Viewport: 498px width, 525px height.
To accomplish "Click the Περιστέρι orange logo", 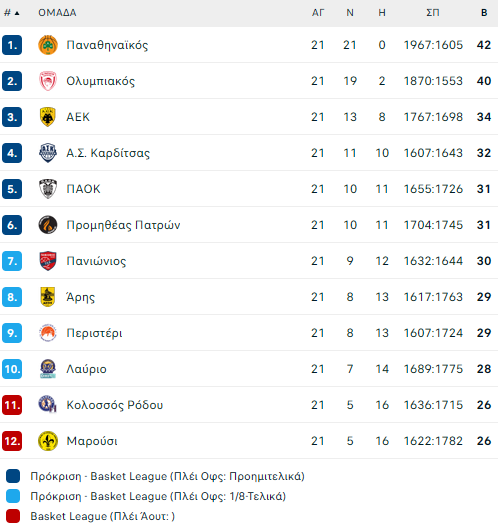I will click(x=48, y=333).
